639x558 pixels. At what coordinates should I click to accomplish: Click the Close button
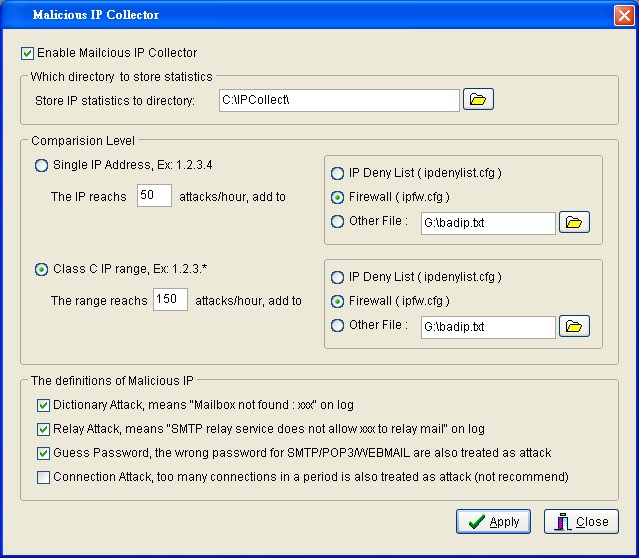tap(581, 522)
